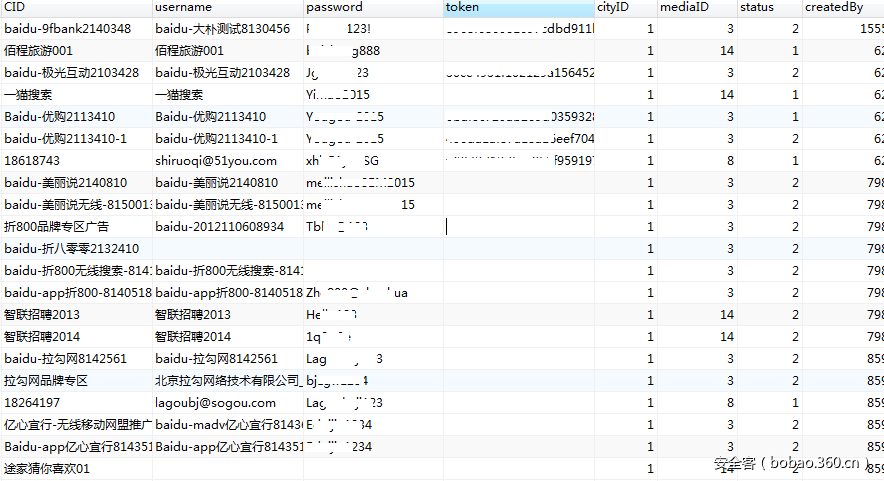The height and width of the screenshot is (481, 884).
Task: Select the CID cell baidu-折八零零2132410
Action: click(71, 249)
